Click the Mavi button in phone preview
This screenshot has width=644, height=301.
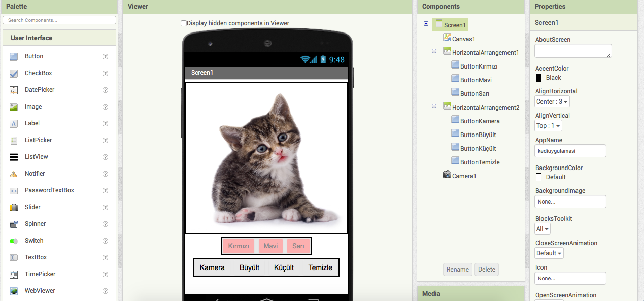[270, 246]
